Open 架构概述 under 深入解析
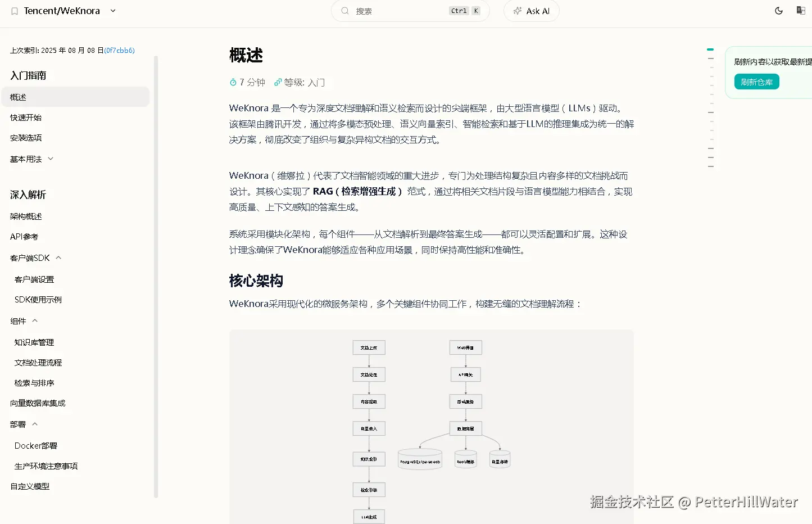The image size is (812, 524). click(26, 216)
